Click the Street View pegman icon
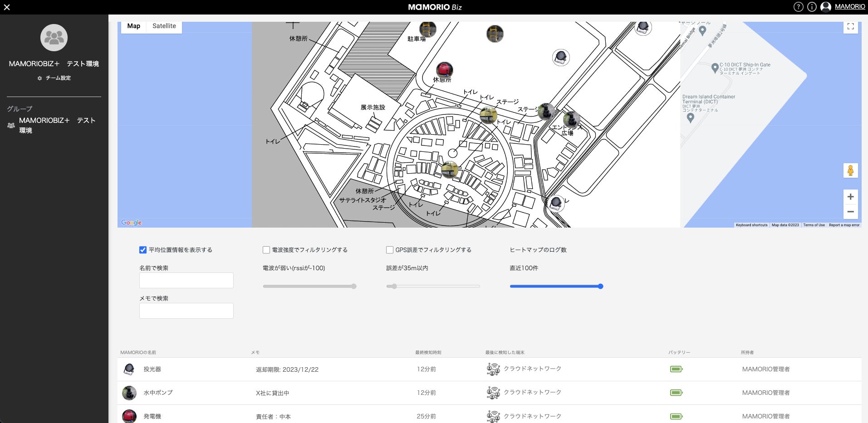Viewport: 868px width, 423px height. (x=851, y=170)
